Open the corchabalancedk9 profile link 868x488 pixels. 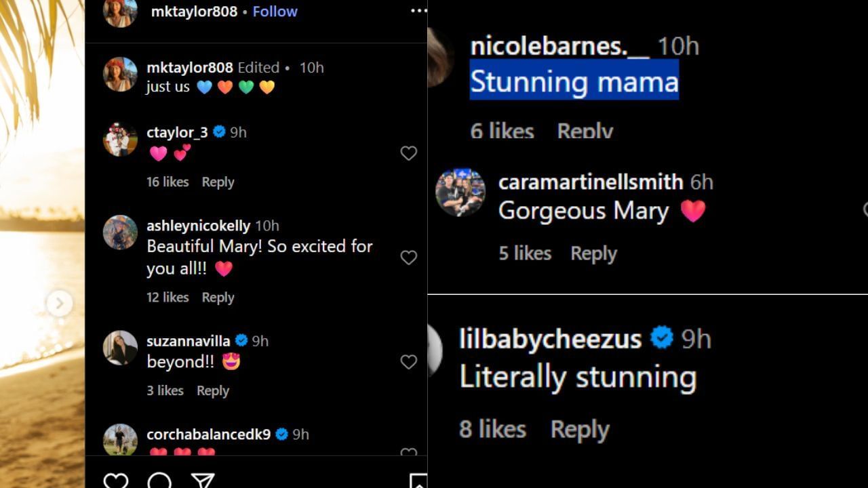[x=208, y=434]
